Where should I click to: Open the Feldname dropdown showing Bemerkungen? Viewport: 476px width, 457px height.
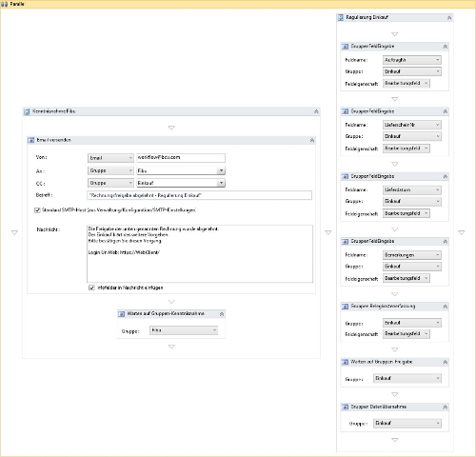tap(412, 255)
